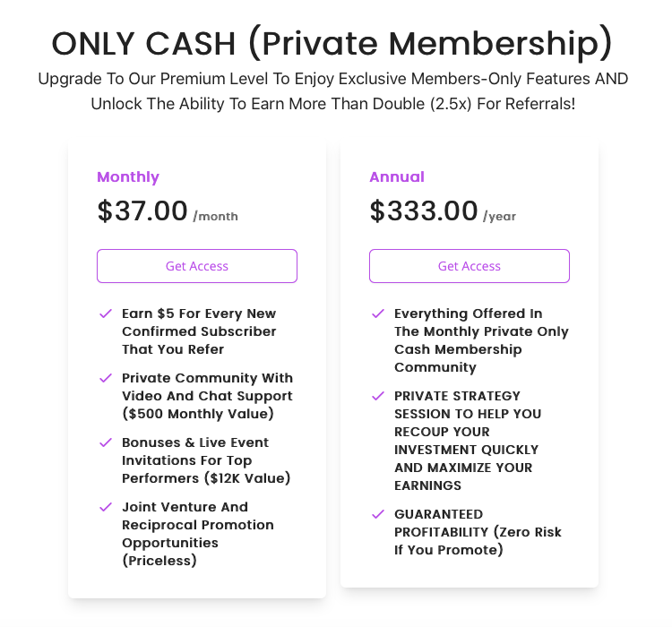
Task: Click Get Access under Annual plan
Action: pos(469,266)
